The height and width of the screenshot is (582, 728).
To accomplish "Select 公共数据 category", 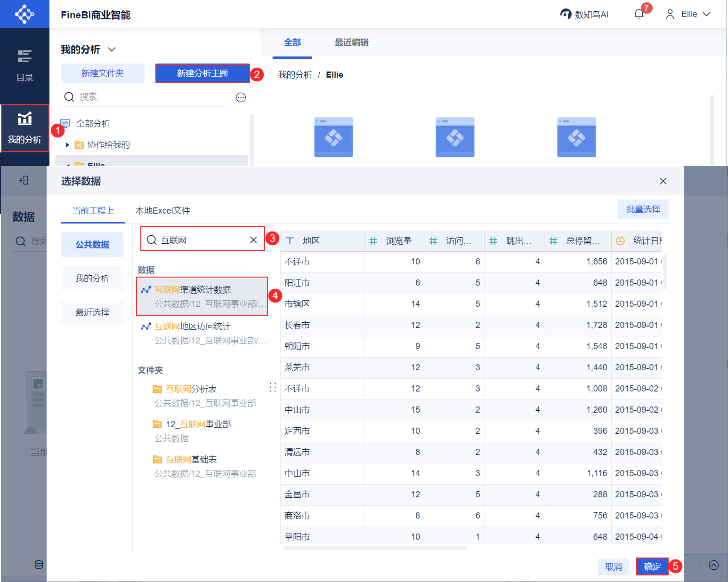I will [92, 245].
